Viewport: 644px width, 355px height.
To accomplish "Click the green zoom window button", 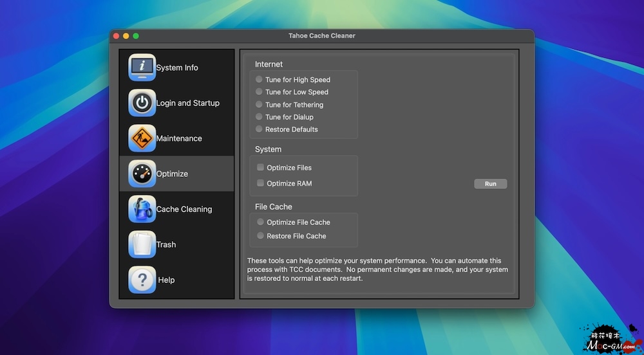I will pos(136,36).
